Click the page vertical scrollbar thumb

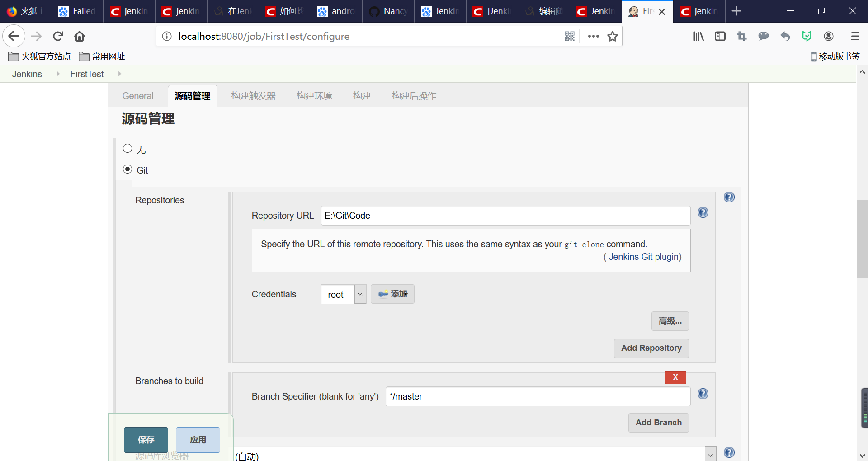tap(862, 238)
